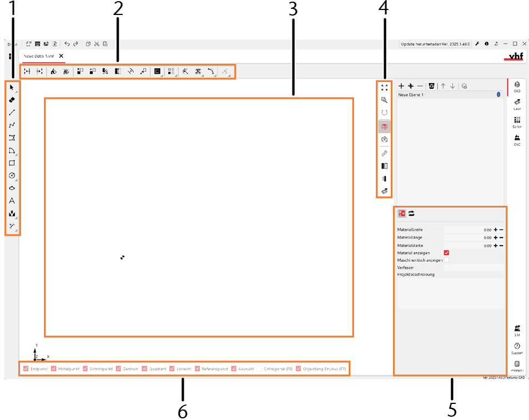The height and width of the screenshot is (420, 529).
Task: Choose the ellipse drawing tool
Action: click(12, 188)
